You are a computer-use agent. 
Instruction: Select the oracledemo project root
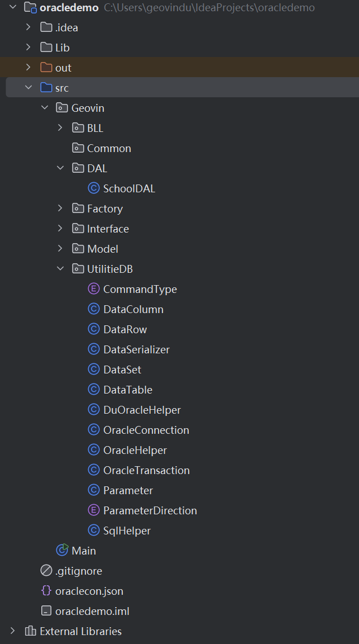[69, 8]
